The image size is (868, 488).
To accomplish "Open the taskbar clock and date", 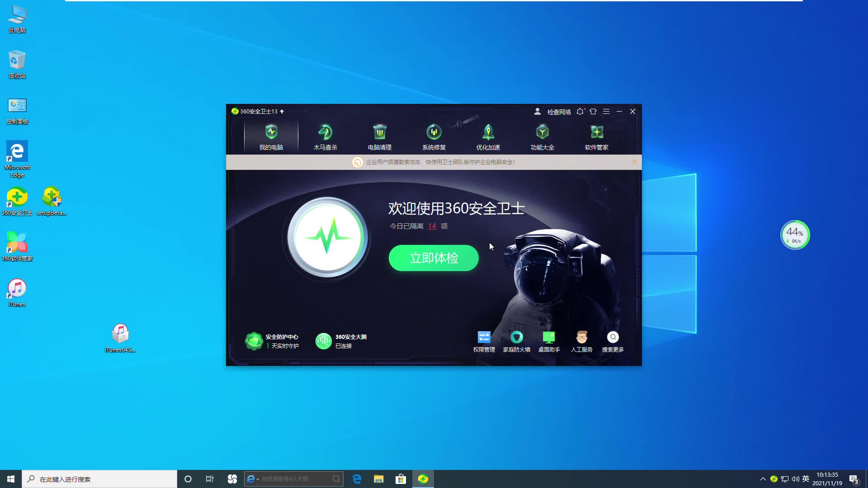I will [x=827, y=479].
